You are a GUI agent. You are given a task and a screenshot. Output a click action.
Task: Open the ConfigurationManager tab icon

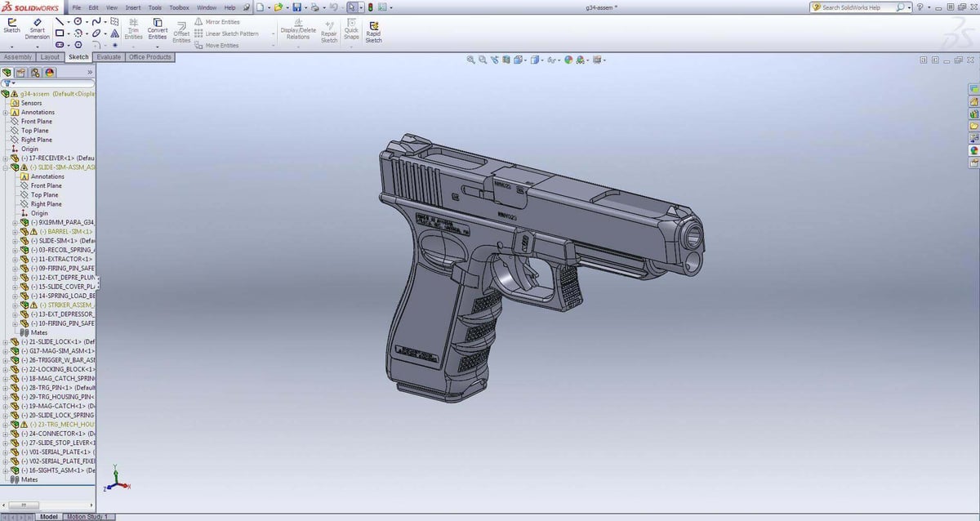pyautogui.click(x=35, y=72)
